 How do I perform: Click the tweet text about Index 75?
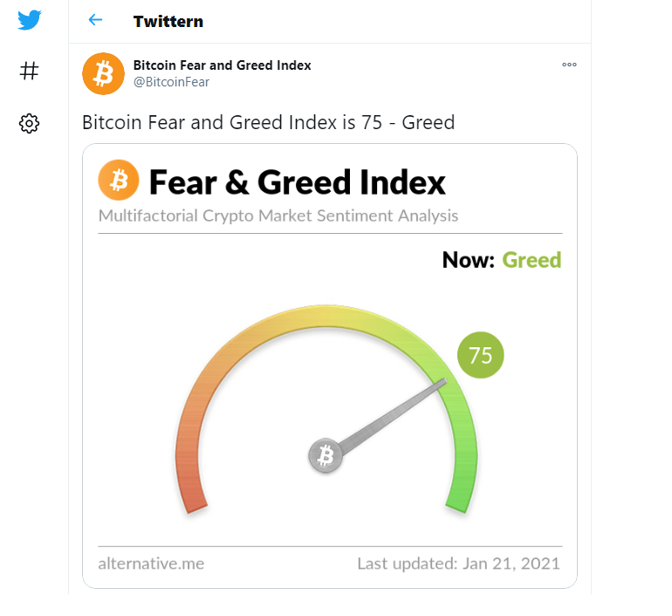point(268,122)
